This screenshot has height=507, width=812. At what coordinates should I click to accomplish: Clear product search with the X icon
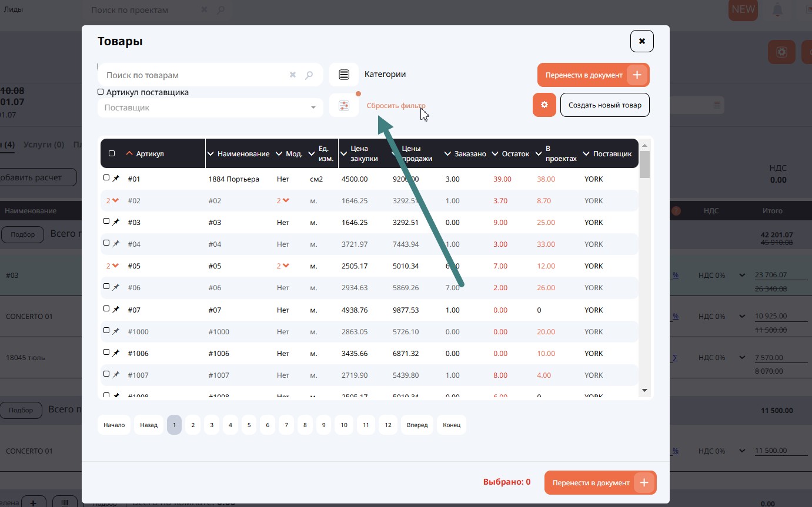tap(293, 75)
